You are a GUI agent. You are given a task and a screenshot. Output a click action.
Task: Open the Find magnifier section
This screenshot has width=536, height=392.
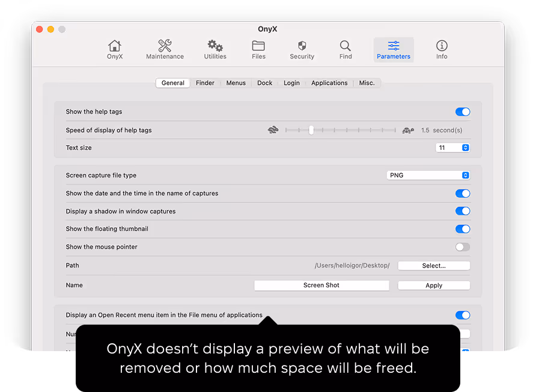click(346, 49)
